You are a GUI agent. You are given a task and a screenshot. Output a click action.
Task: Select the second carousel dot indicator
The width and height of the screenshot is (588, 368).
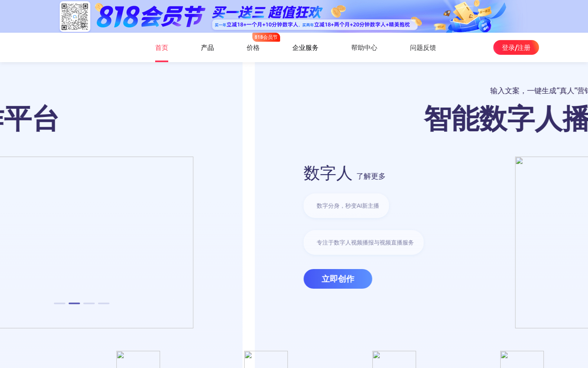(x=74, y=303)
